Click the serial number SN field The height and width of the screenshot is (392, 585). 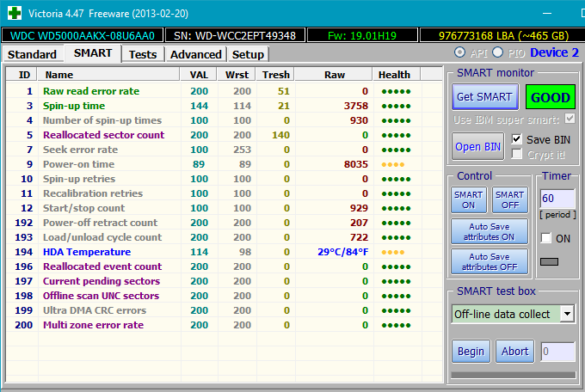coord(235,35)
